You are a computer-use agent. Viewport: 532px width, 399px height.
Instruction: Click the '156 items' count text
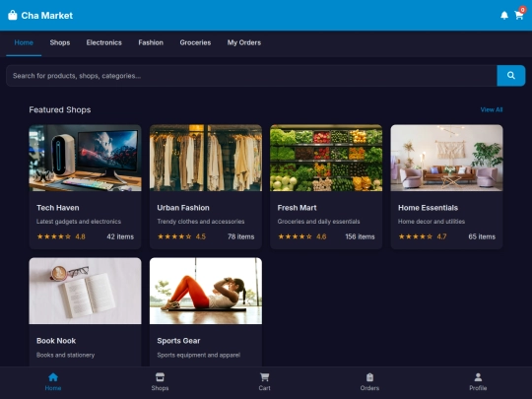pos(360,236)
